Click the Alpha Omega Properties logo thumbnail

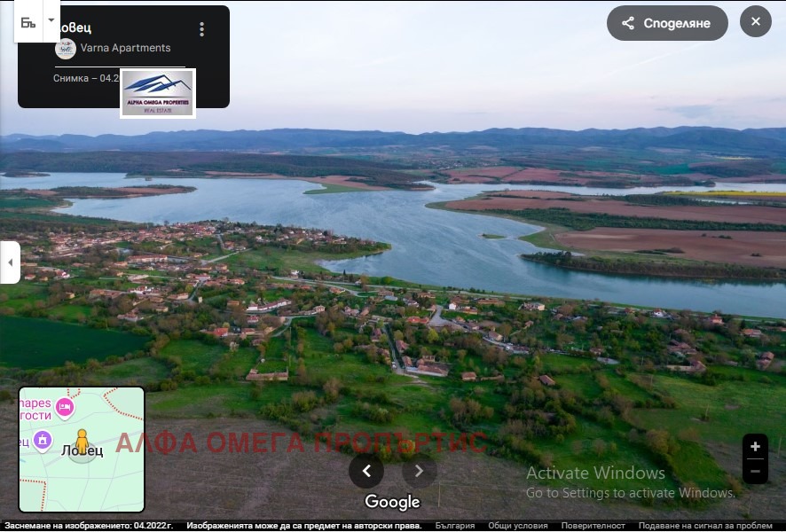[x=158, y=93]
